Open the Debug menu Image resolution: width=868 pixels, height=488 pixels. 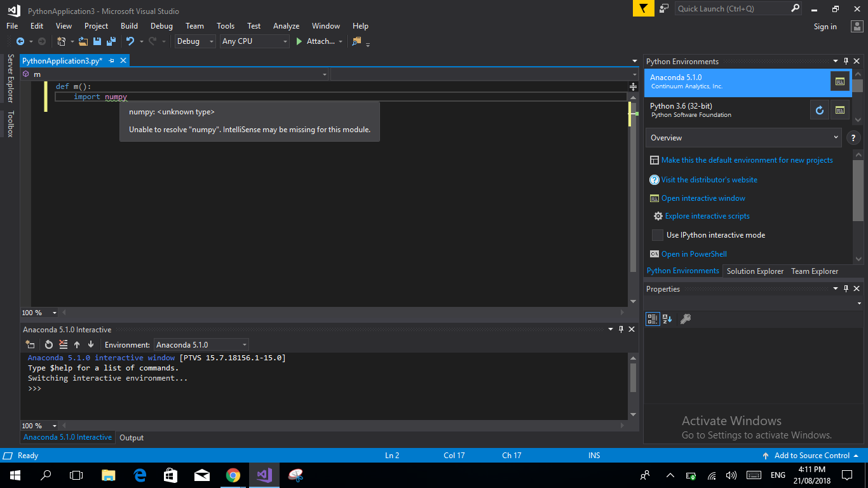point(161,26)
